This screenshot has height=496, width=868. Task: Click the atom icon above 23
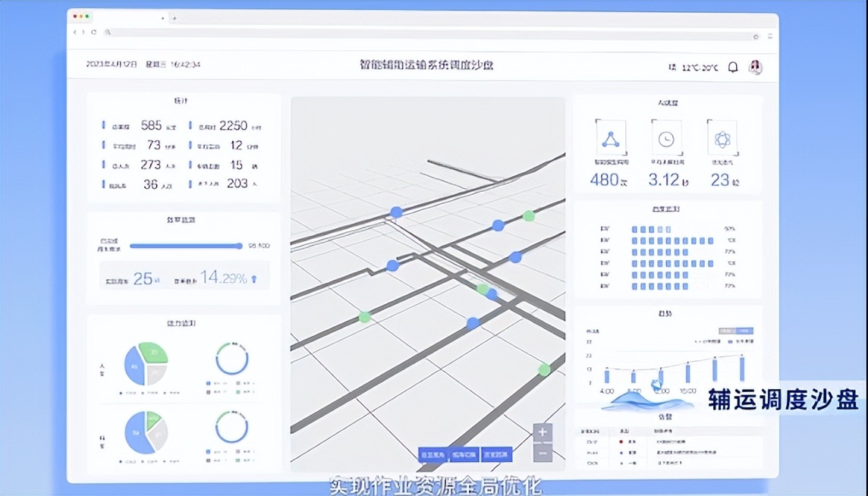click(722, 139)
